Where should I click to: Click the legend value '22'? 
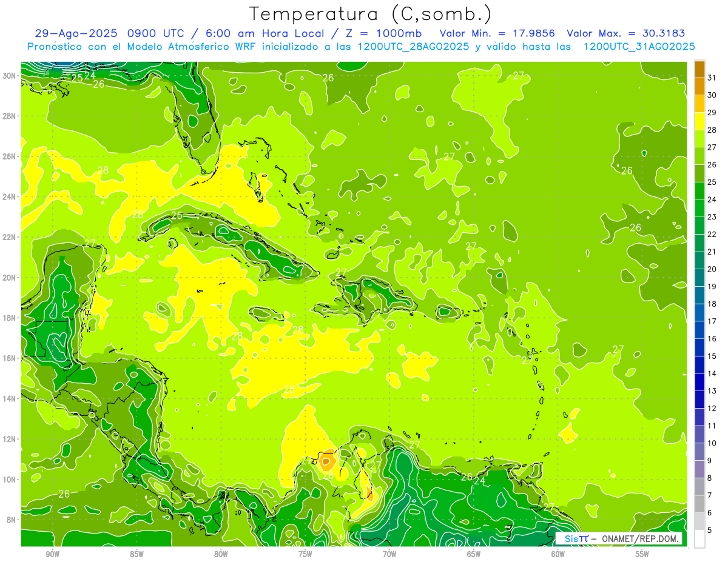[712, 234]
